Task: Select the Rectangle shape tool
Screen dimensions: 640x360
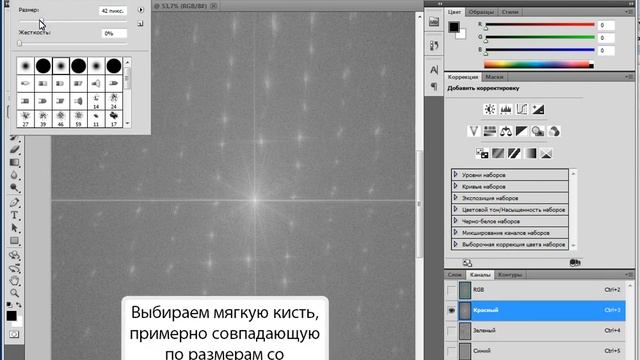Action: click(15, 240)
